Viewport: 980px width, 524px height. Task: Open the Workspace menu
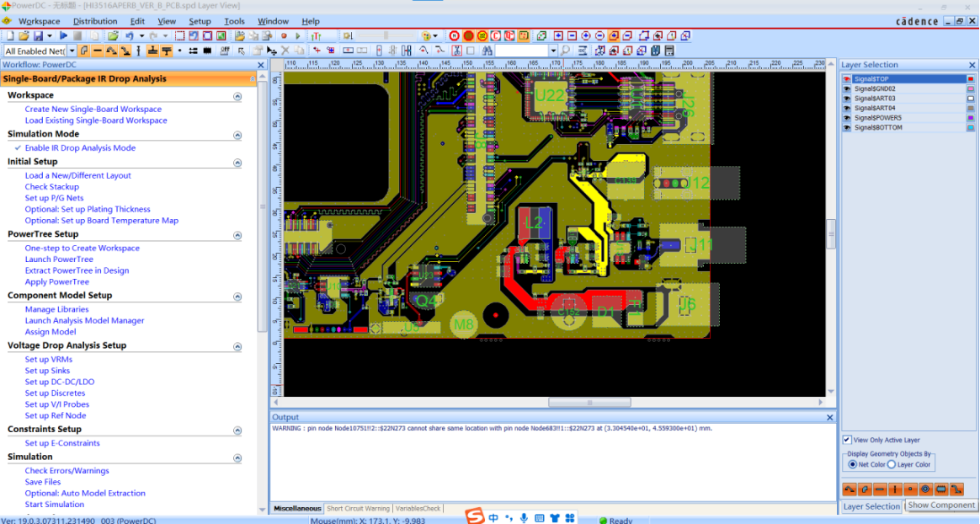click(40, 21)
